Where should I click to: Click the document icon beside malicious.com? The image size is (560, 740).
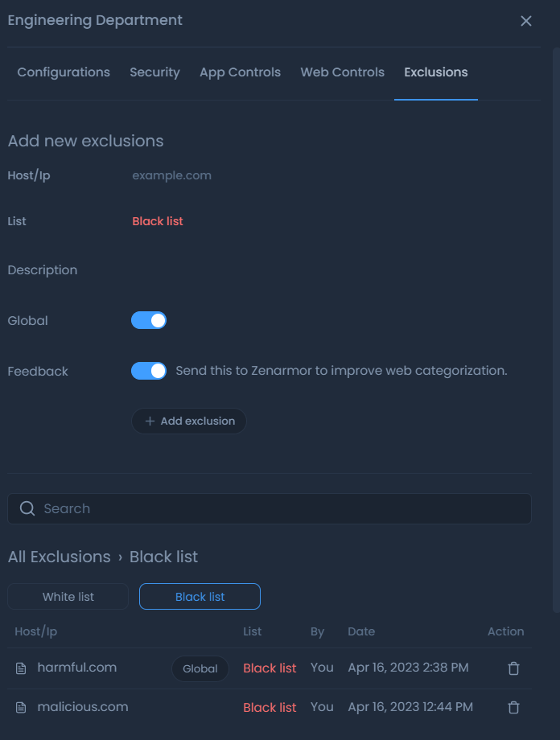(x=21, y=708)
